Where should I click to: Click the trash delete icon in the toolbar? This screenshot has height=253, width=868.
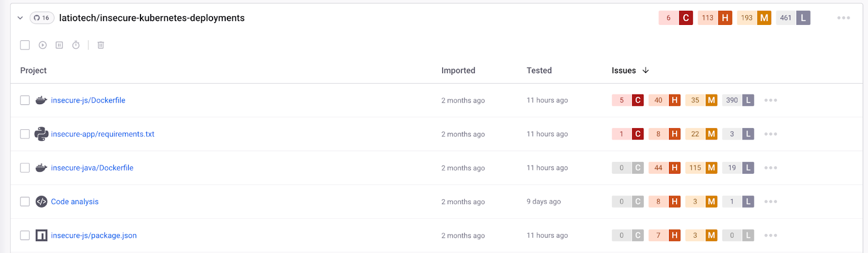pyautogui.click(x=100, y=45)
